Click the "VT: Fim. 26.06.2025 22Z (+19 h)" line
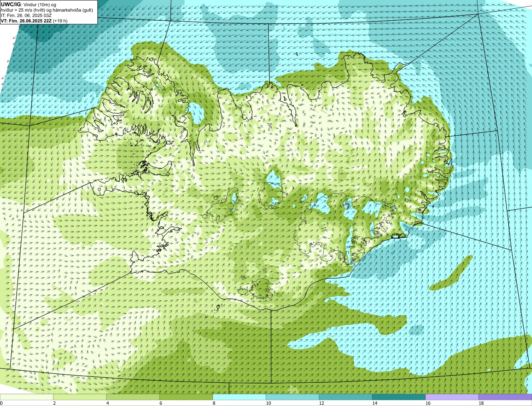This screenshot has width=532, height=406. (34, 21)
